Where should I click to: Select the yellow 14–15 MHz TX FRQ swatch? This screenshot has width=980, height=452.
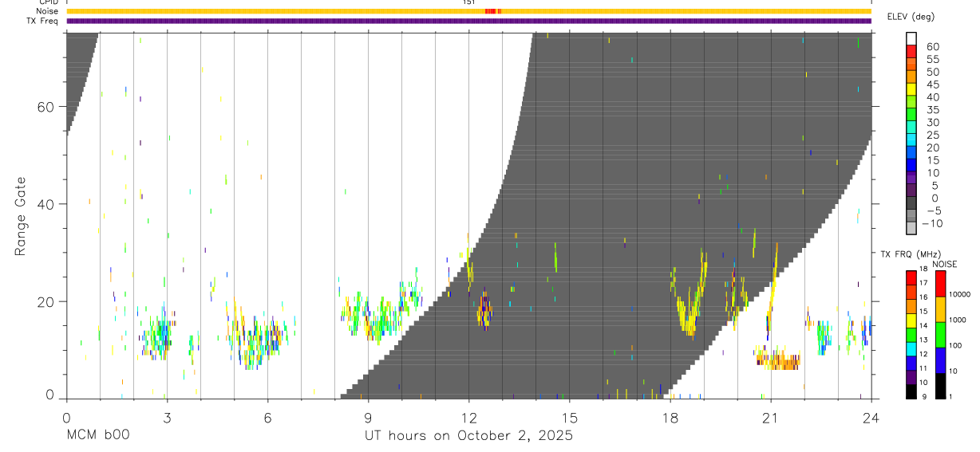pos(911,320)
